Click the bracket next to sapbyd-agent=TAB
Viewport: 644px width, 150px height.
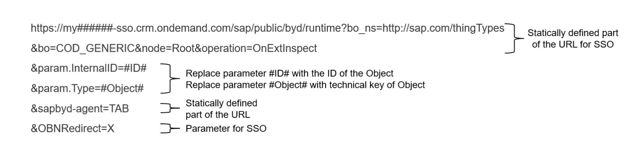tap(168, 108)
